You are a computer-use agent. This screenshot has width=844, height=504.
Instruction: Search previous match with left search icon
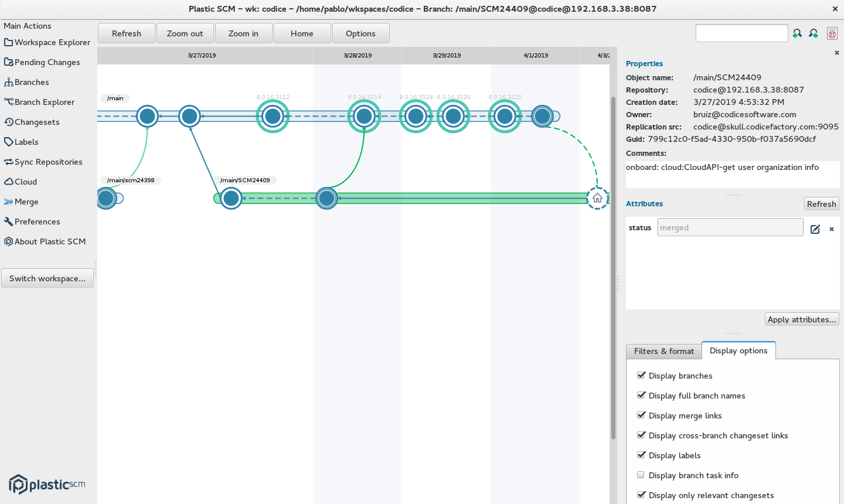coord(797,33)
